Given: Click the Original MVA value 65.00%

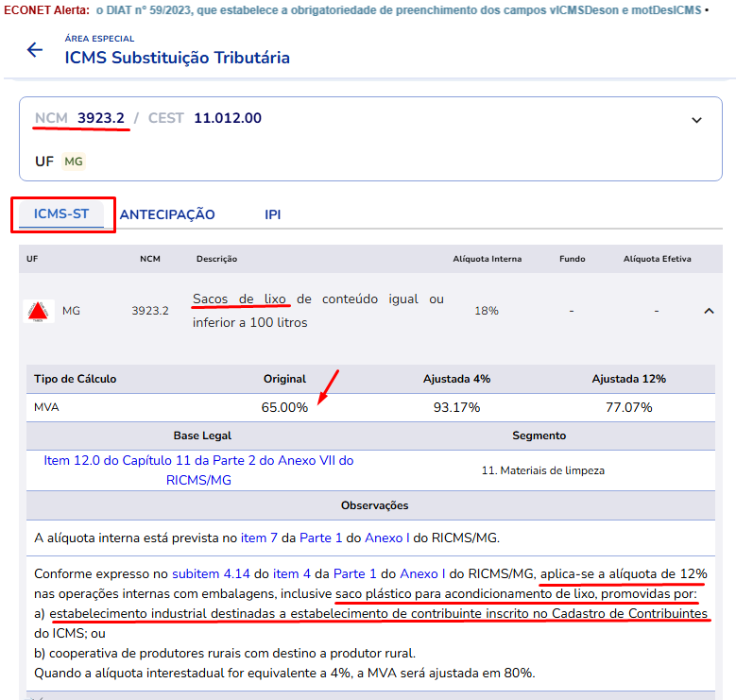Looking at the screenshot, I should coord(284,407).
